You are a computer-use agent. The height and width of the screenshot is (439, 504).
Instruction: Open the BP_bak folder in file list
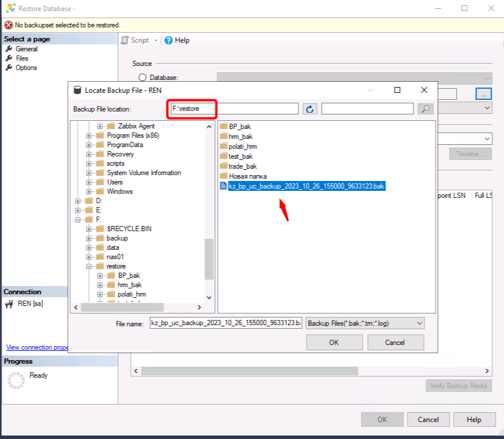point(239,127)
